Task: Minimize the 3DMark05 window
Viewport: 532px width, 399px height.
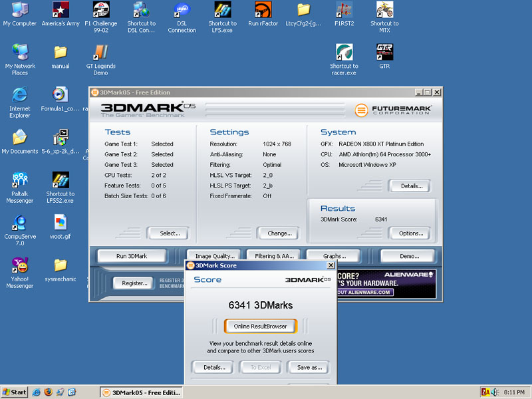Action: [x=419, y=92]
